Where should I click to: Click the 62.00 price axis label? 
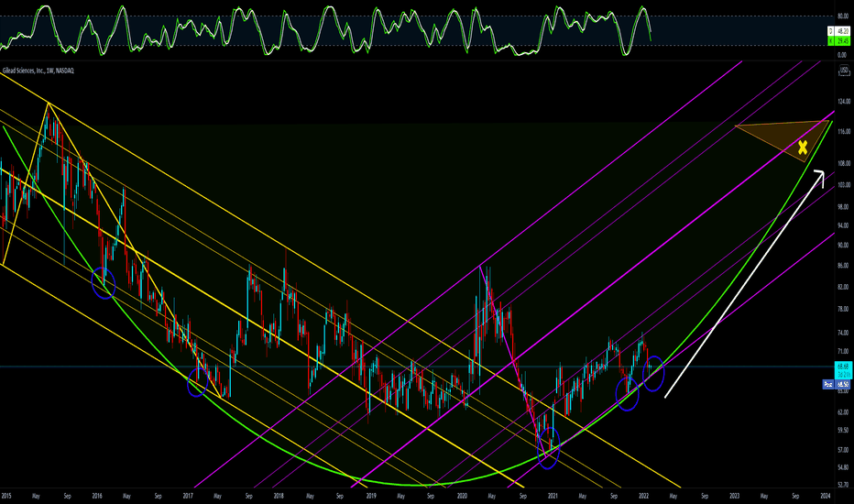pos(843,412)
